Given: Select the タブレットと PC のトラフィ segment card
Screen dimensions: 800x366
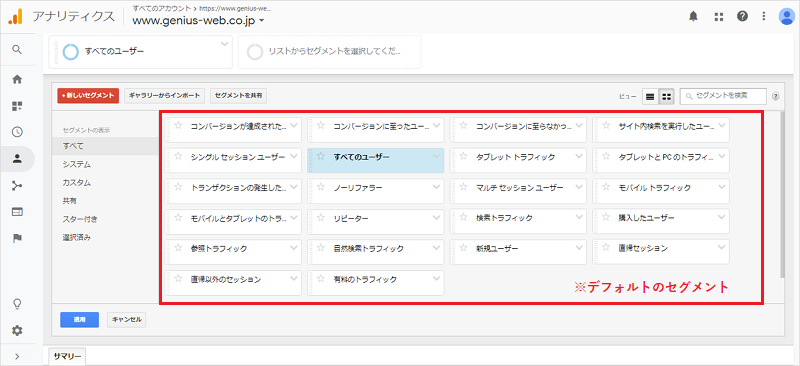Looking at the screenshot, I should pyautogui.click(x=661, y=160).
